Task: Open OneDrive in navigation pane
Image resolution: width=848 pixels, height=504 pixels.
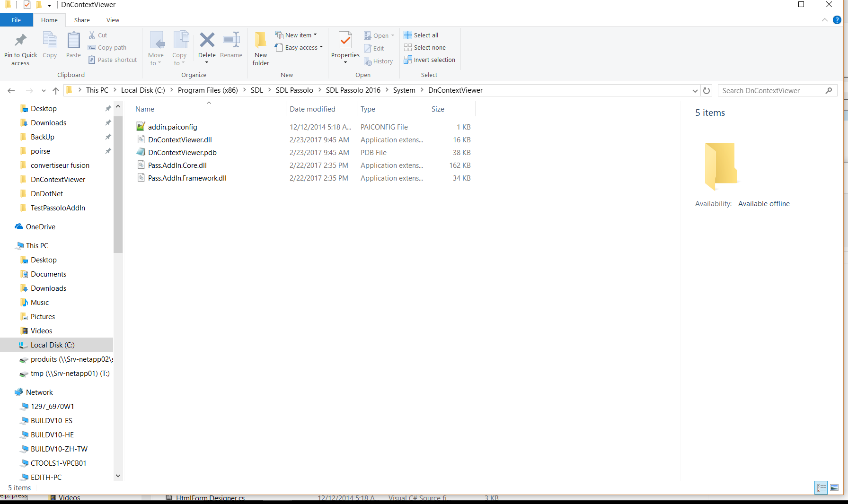Action: click(x=40, y=226)
